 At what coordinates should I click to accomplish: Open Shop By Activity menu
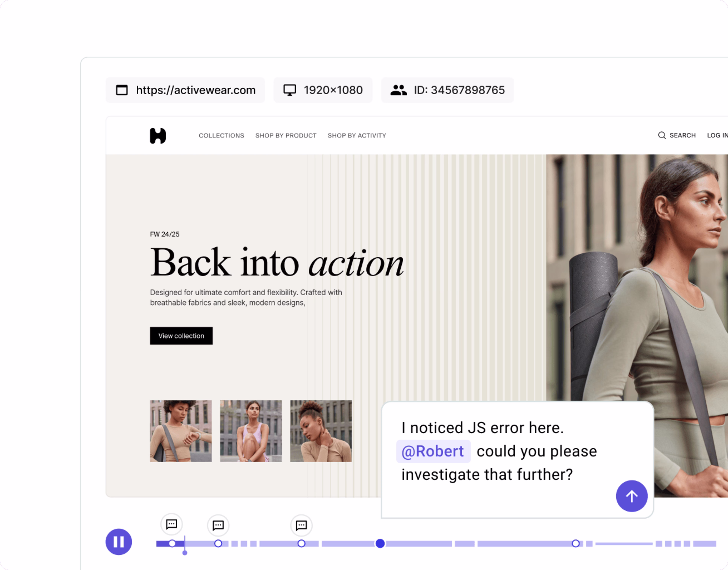click(357, 136)
